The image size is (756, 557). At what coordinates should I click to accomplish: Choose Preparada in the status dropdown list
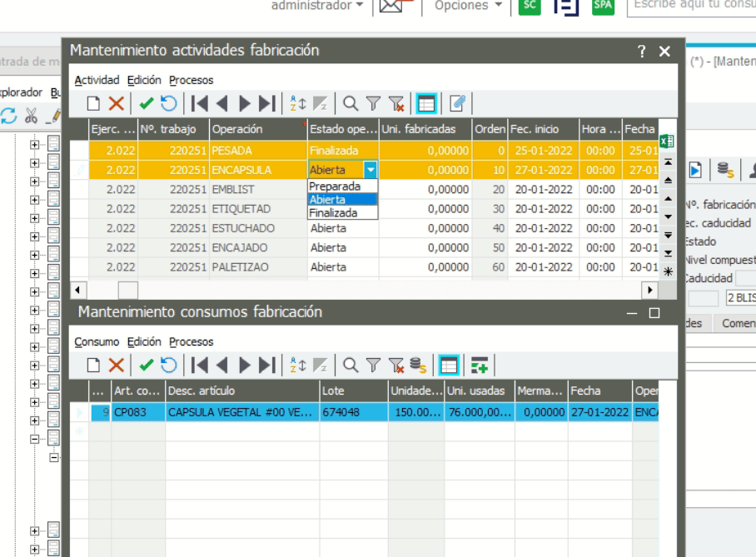tap(342, 186)
